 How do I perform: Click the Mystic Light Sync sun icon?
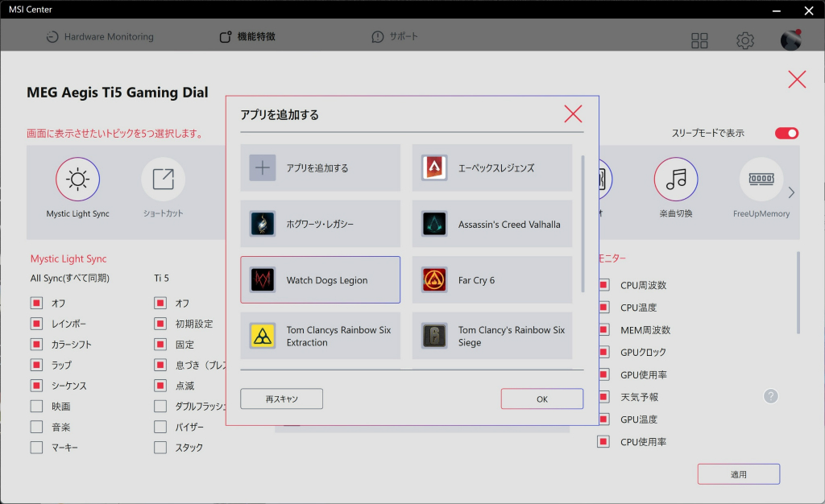tap(78, 180)
